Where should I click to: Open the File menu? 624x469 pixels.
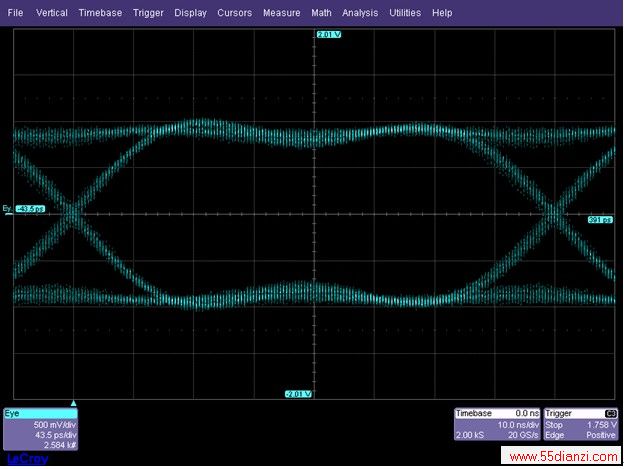pyautogui.click(x=15, y=13)
